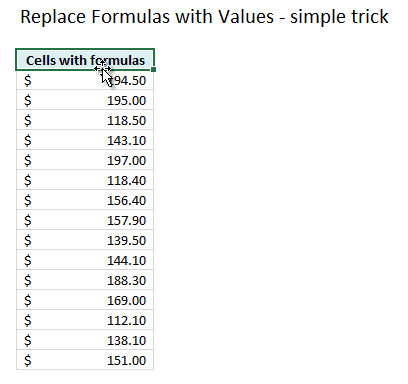Select the cell showing 144.10
Screen dimensions: 408x384
pyautogui.click(x=85, y=260)
